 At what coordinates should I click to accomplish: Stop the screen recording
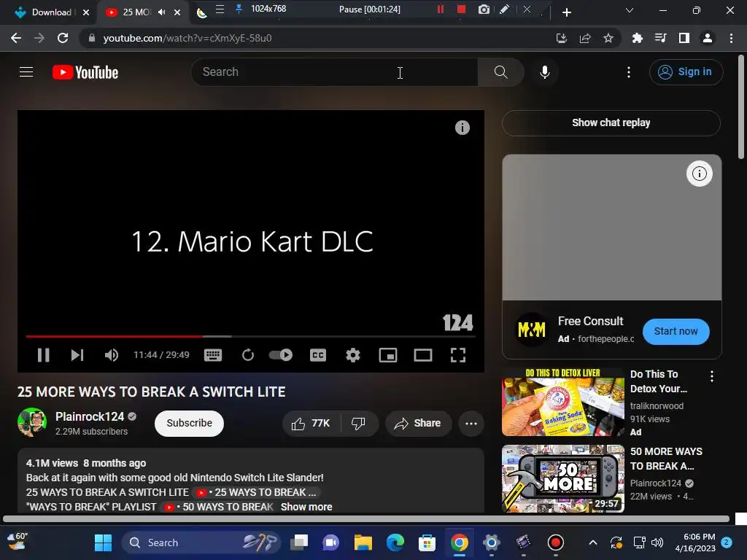click(461, 9)
